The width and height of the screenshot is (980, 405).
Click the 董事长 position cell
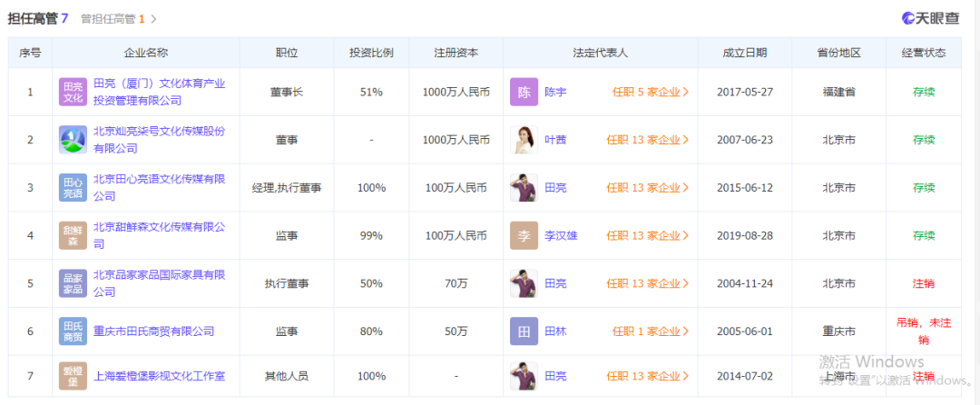coord(286,92)
